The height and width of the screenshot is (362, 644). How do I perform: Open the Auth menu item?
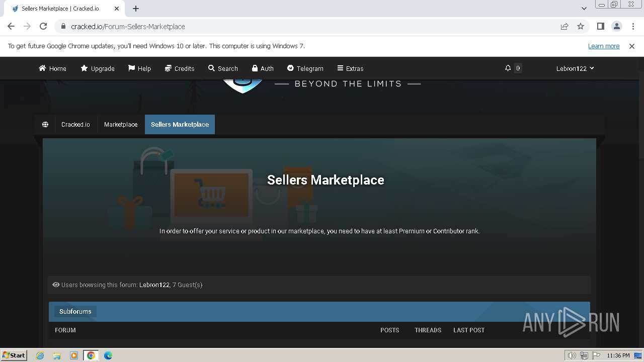[263, 68]
